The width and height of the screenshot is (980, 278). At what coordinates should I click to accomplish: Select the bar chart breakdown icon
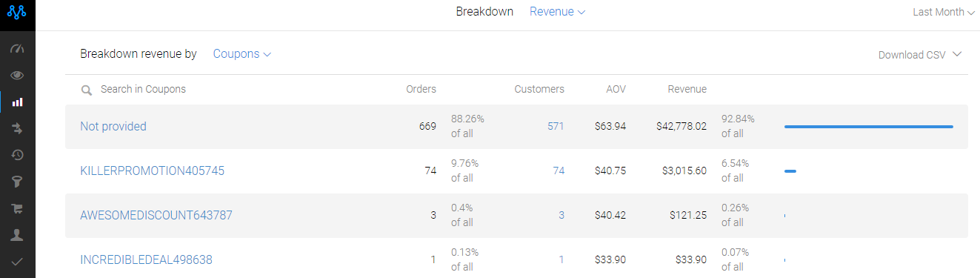point(17,102)
